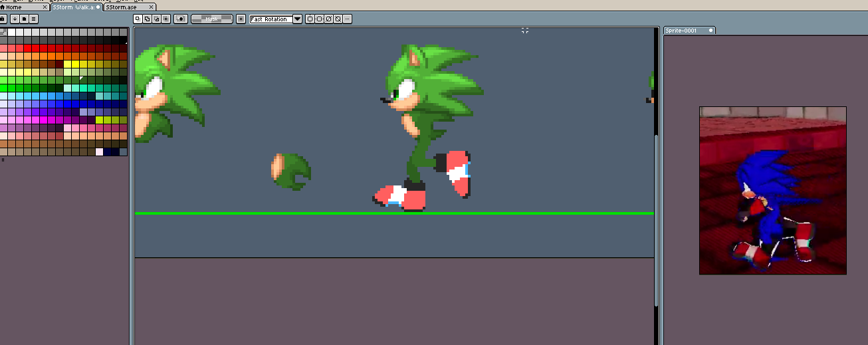The image size is (868, 345).
Task: Open the palette presets button
Action: 24,19
